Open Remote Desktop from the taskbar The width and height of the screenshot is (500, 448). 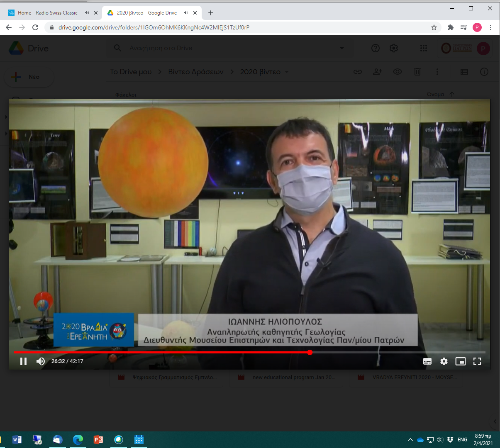coord(37,440)
